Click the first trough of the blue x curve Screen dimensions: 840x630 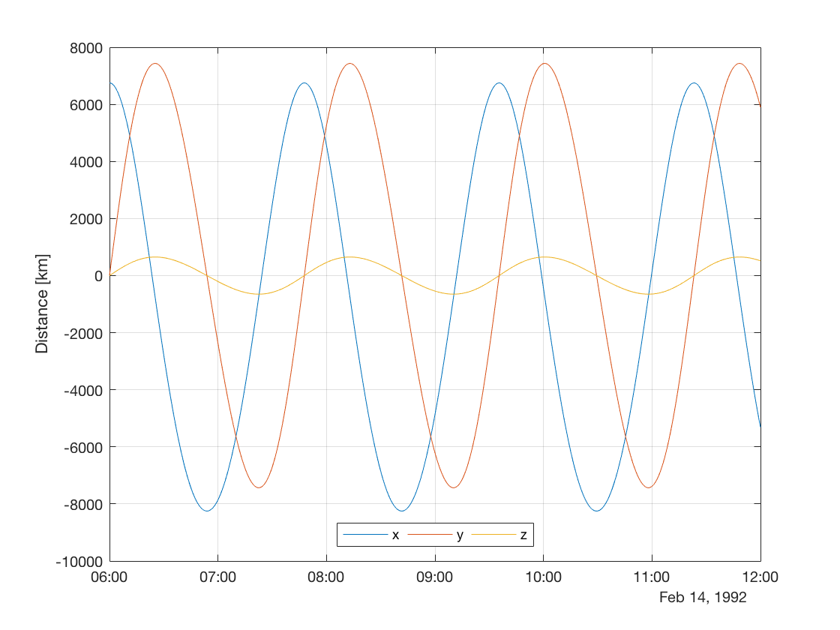208,511
